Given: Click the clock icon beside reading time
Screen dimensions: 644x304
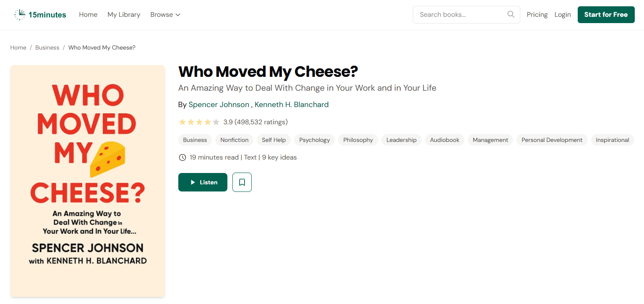Looking at the screenshot, I should point(182,157).
